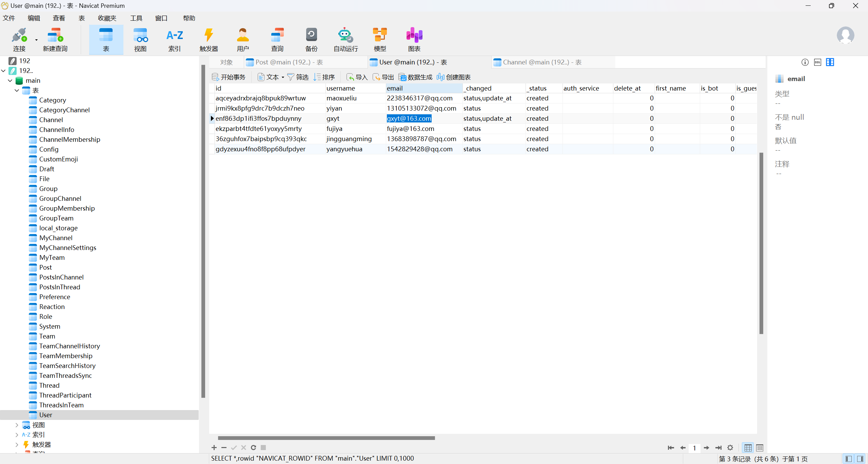Toggle the left navigation pane visibility

coord(849,459)
